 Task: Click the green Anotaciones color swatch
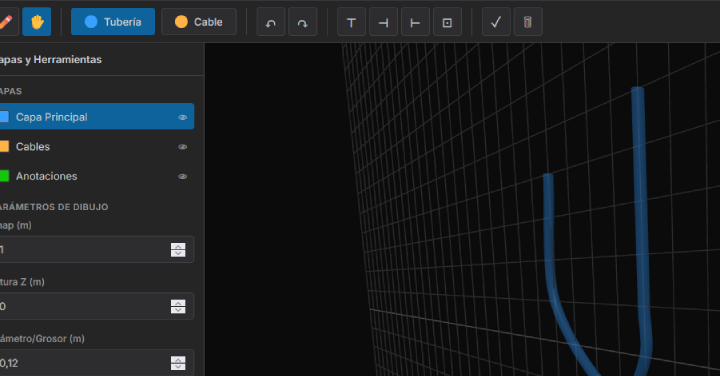coord(4,176)
